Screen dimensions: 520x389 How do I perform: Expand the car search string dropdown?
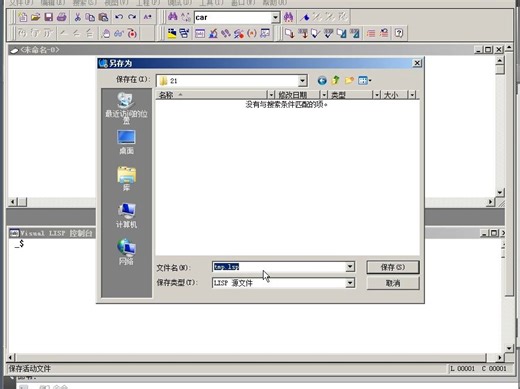point(275,17)
